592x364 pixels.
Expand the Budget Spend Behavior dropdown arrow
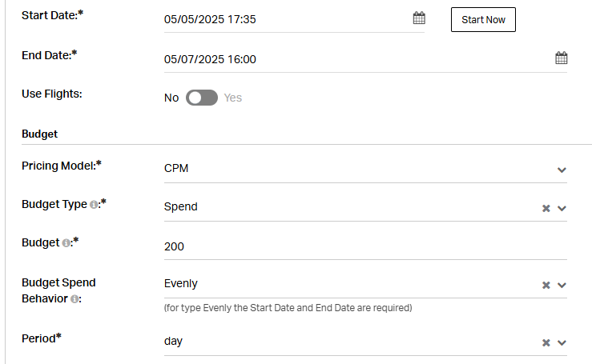pyautogui.click(x=562, y=285)
